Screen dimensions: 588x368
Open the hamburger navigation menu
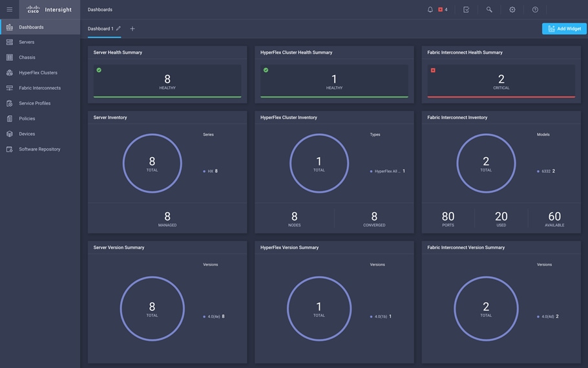[x=10, y=10]
